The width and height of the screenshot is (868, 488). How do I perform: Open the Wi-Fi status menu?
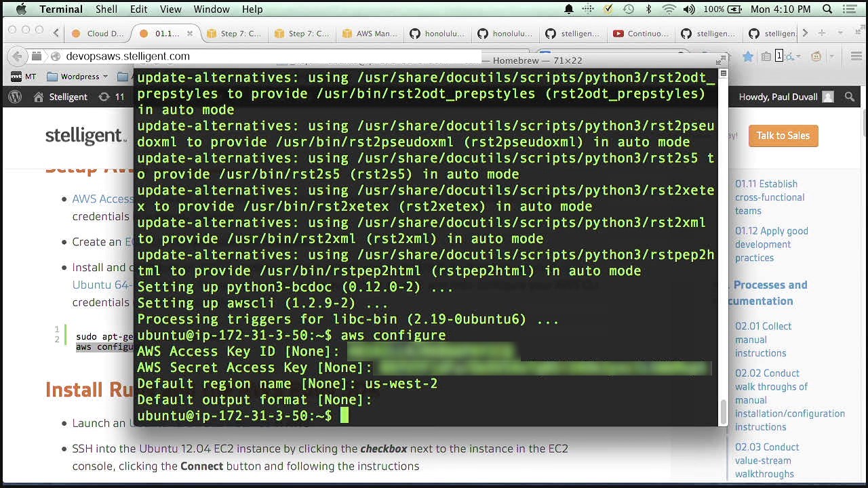coord(669,9)
